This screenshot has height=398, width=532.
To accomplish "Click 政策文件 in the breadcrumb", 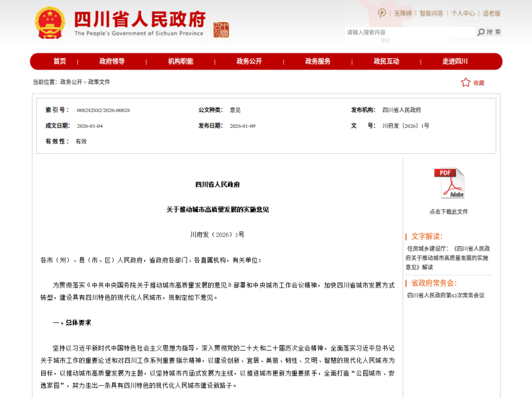I will pyautogui.click(x=99, y=82).
